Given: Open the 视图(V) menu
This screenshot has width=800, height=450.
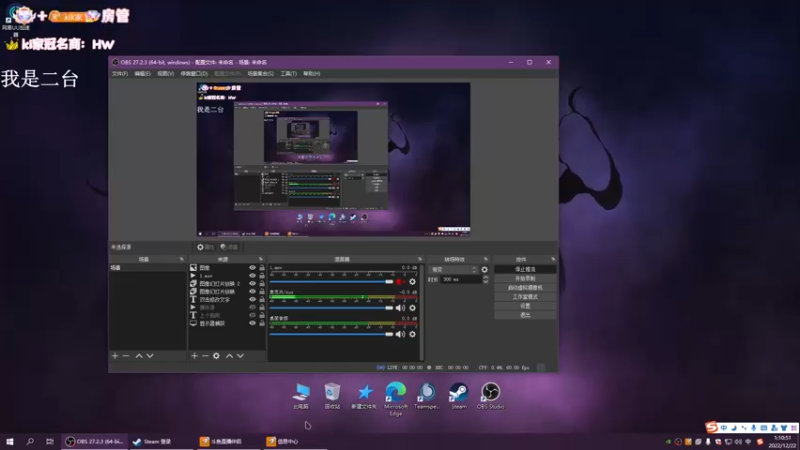Looking at the screenshot, I should 165,73.
